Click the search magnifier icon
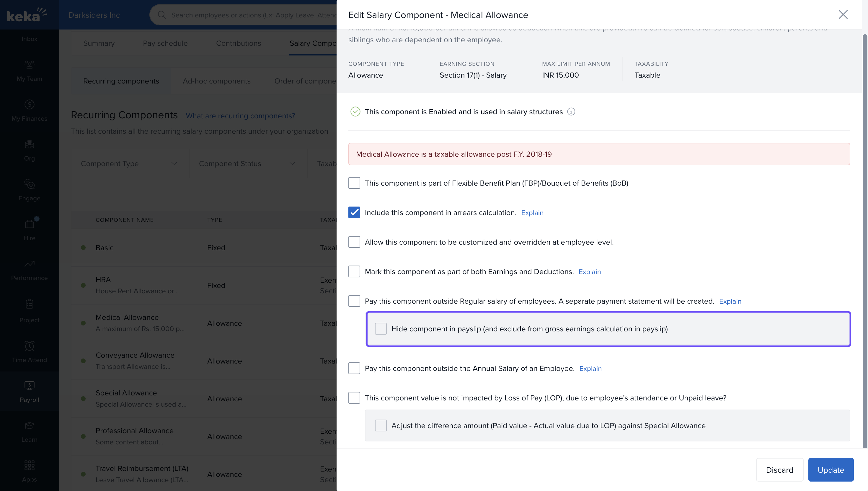The image size is (868, 491). [161, 15]
